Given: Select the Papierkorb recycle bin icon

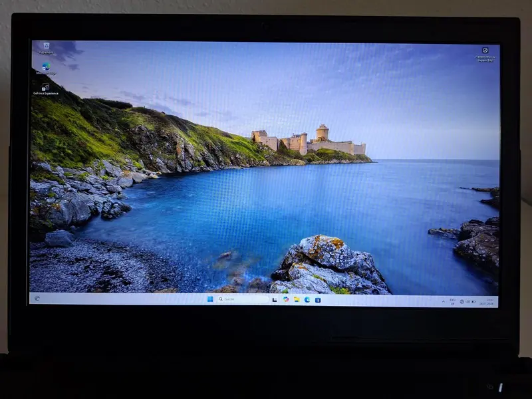Looking at the screenshot, I should (x=46, y=48).
